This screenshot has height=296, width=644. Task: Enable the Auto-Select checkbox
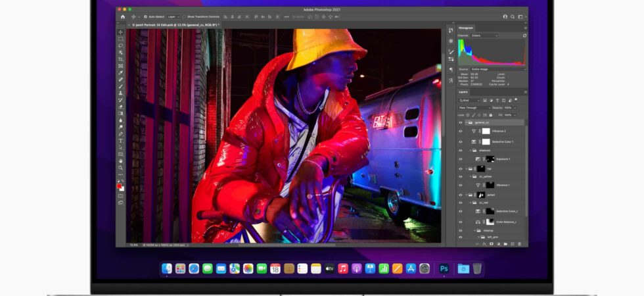[x=145, y=17]
